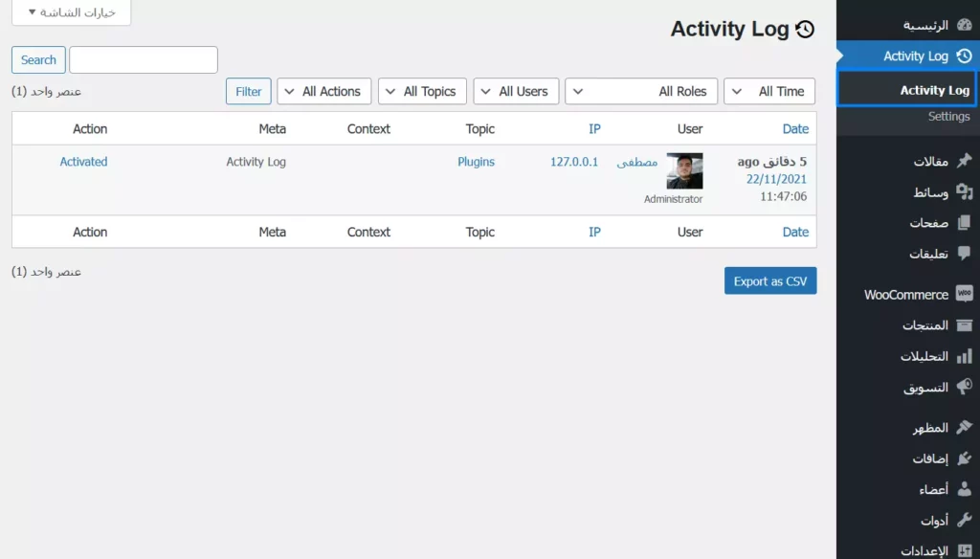Click the Activity Log clock icon in sidebar
Screen dimensions: 980x559
pos(965,56)
